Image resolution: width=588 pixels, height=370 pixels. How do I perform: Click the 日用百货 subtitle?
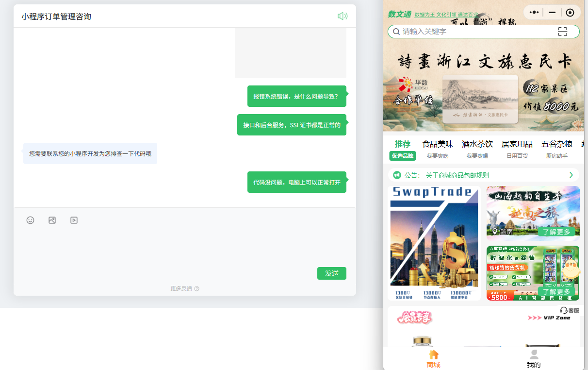[517, 156]
